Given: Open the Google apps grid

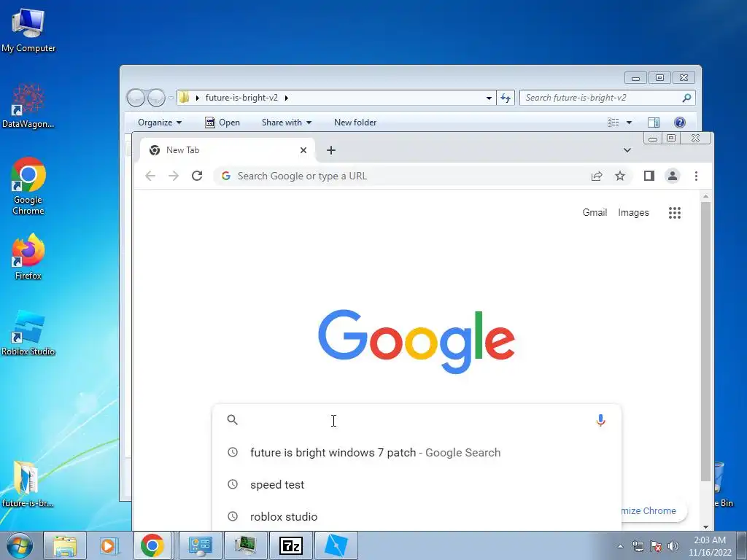Looking at the screenshot, I should coord(675,213).
